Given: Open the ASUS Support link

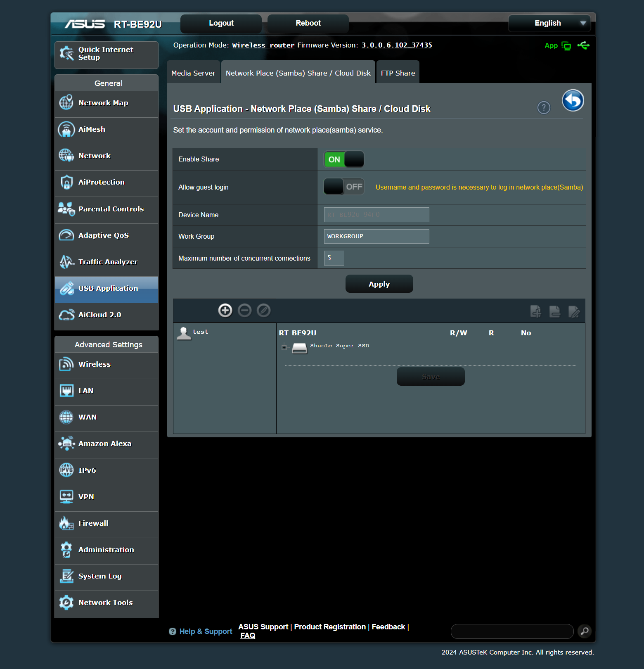Looking at the screenshot, I should pos(263,626).
